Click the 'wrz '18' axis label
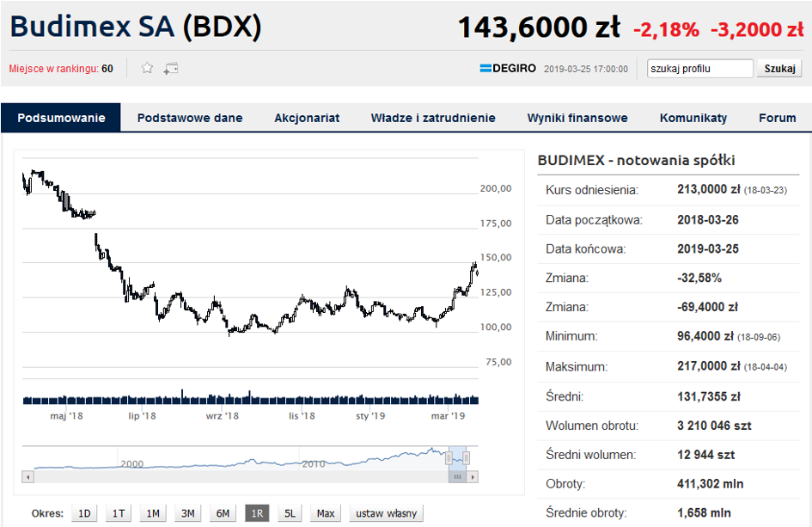Image resolution: width=812 pixels, height=527 pixels. coord(223,415)
